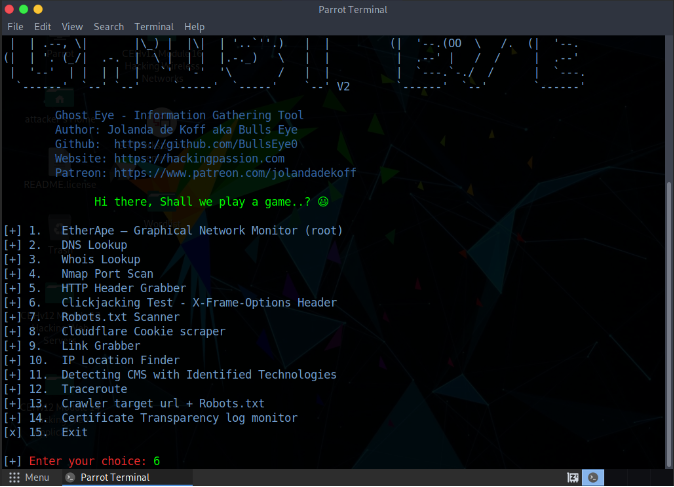This screenshot has height=487, width=674.
Task: Click the yellow window control button
Action: tap(24, 9)
